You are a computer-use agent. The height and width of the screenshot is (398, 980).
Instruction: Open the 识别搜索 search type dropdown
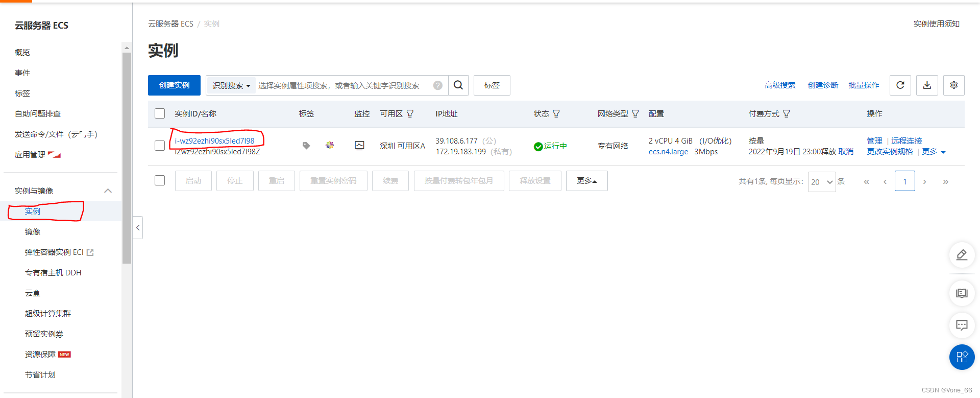click(x=231, y=85)
